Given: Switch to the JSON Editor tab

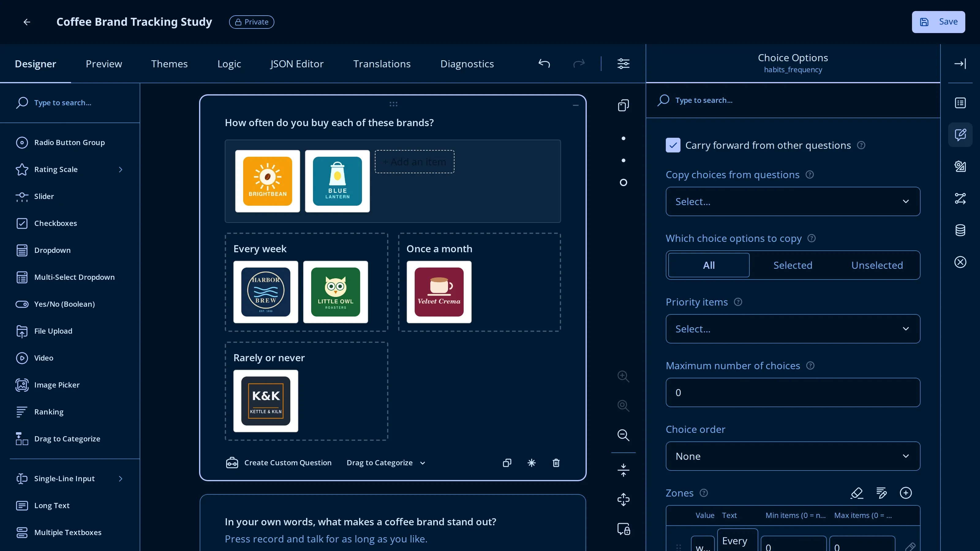Looking at the screenshot, I should click(297, 64).
